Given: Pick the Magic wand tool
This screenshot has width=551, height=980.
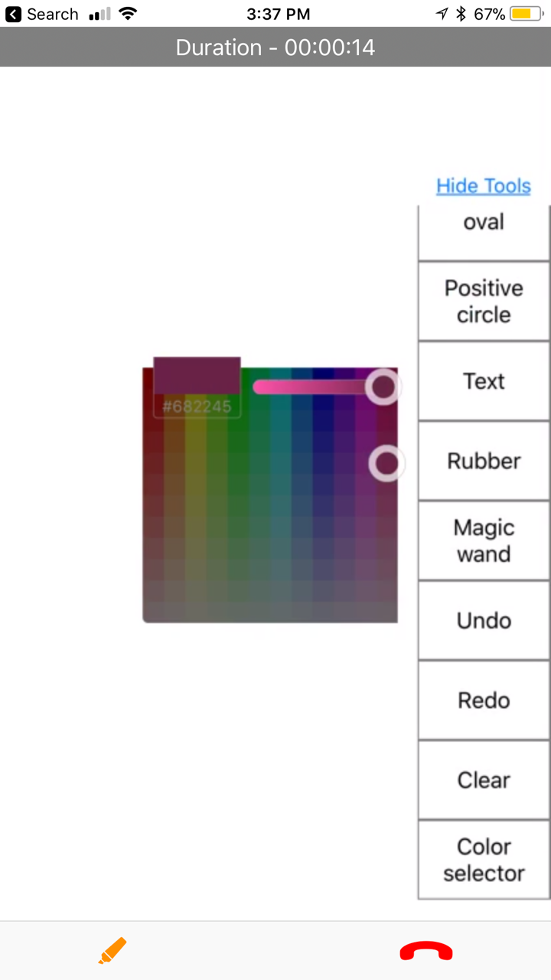Looking at the screenshot, I should point(484,541).
